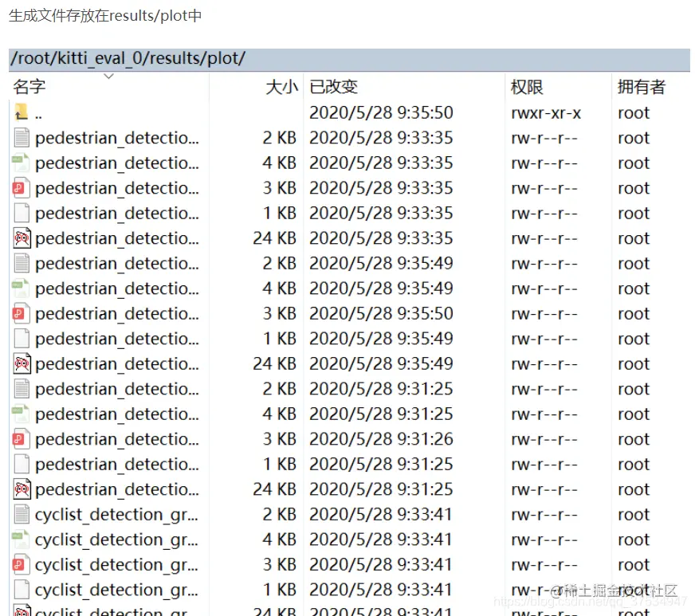This screenshot has width=695, height=616.
Task: Click 24 KB size in row dated 9:35:49
Action: pos(274,364)
